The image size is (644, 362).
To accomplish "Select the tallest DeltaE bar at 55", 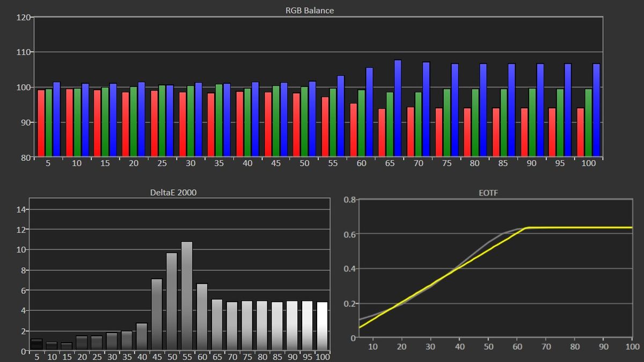I will click(187, 296).
